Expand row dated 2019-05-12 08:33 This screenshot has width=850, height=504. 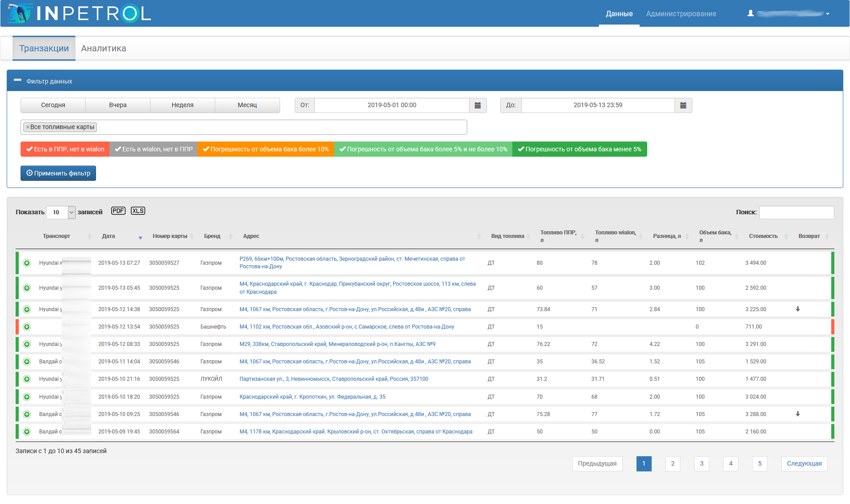(x=27, y=344)
